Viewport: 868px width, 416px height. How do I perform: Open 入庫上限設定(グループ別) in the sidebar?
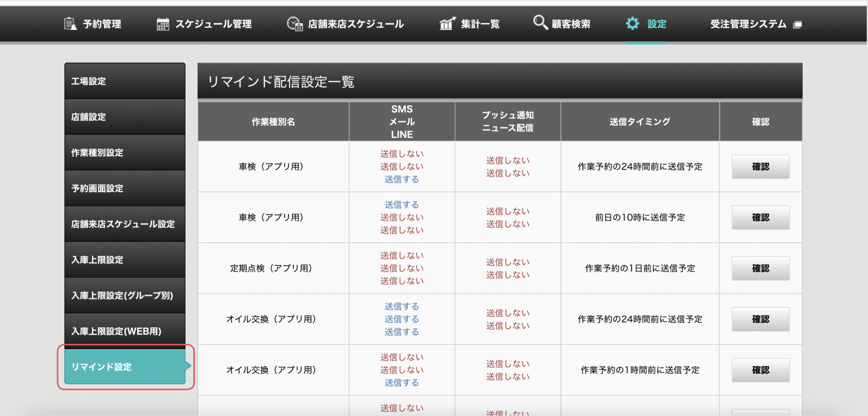pos(125,296)
